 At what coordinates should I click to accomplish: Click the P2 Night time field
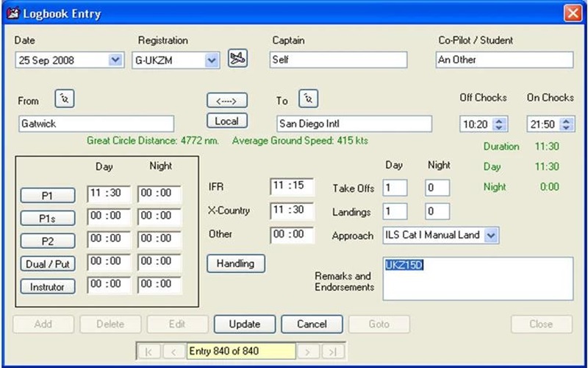[x=159, y=240]
